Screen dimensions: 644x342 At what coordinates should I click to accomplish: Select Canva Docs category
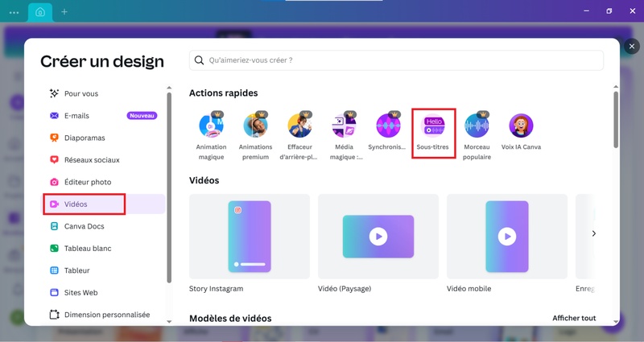[104, 226]
